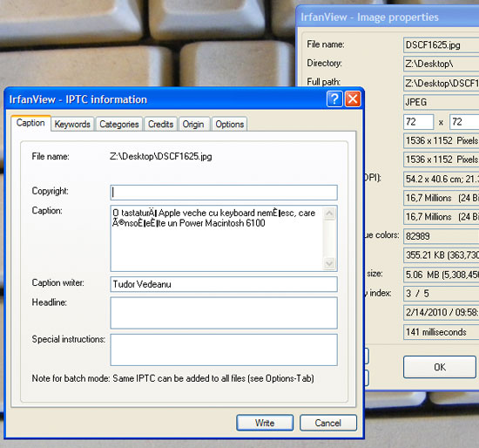Select the Credits tab
479x448 pixels.
click(161, 124)
